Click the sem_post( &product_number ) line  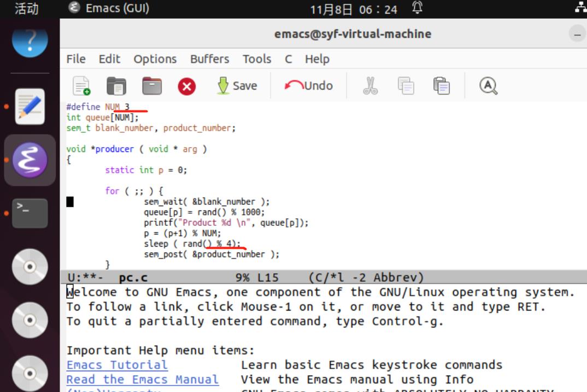pos(212,254)
